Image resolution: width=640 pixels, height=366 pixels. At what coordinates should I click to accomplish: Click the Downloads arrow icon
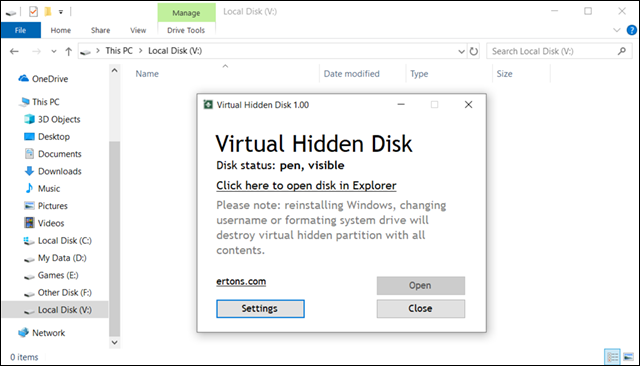point(29,171)
